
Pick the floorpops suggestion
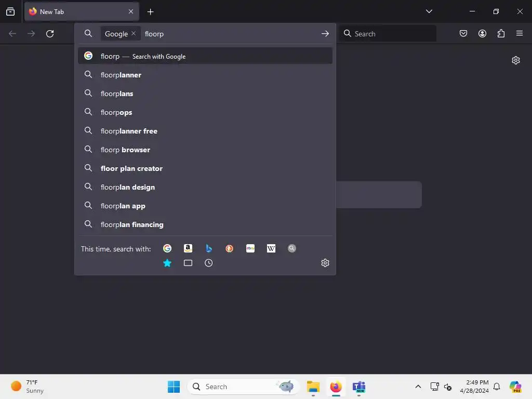[x=205, y=112]
